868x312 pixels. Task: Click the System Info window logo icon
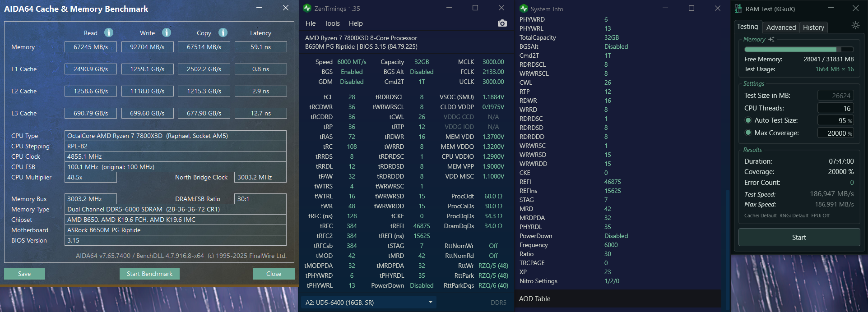[x=524, y=9]
